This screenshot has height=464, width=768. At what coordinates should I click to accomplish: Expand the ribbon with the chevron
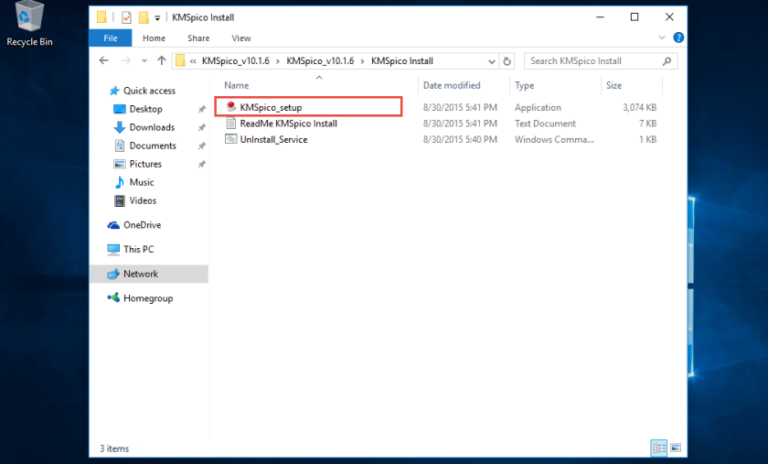[x=662, y=38]
